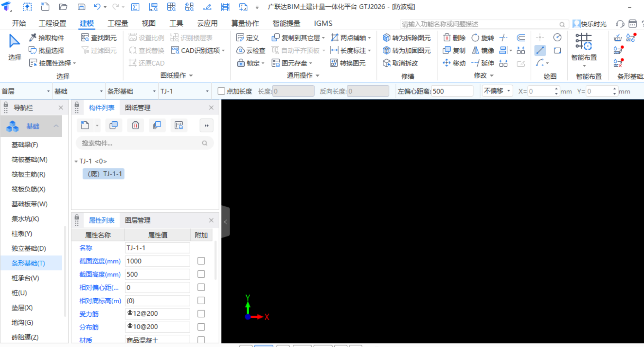644x347 pixels.
Task: Open the folder icon in the title bar
Action: point(63,7)
